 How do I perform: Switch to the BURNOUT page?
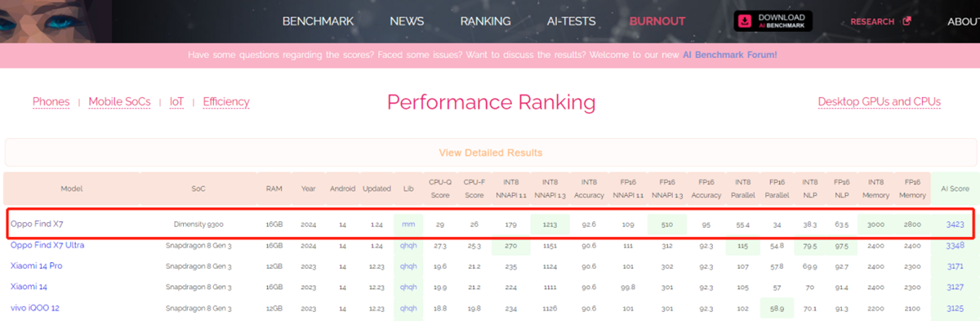(x=657, y=21)
